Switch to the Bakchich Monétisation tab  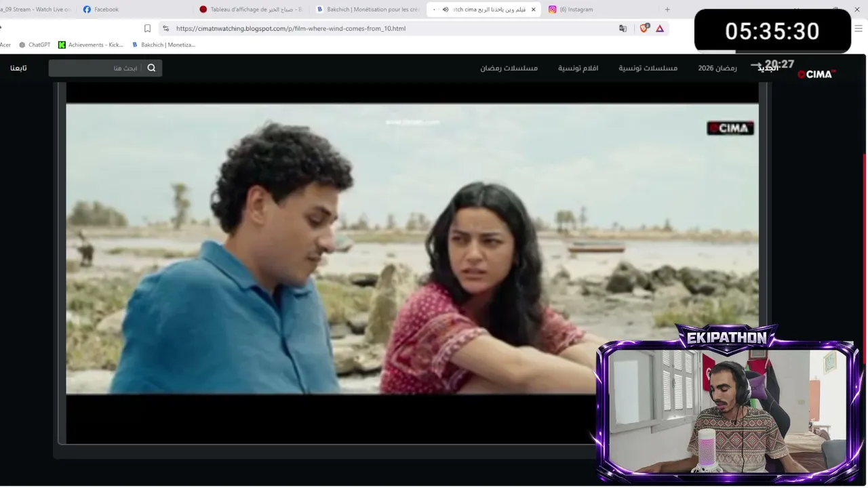point(368,9)
